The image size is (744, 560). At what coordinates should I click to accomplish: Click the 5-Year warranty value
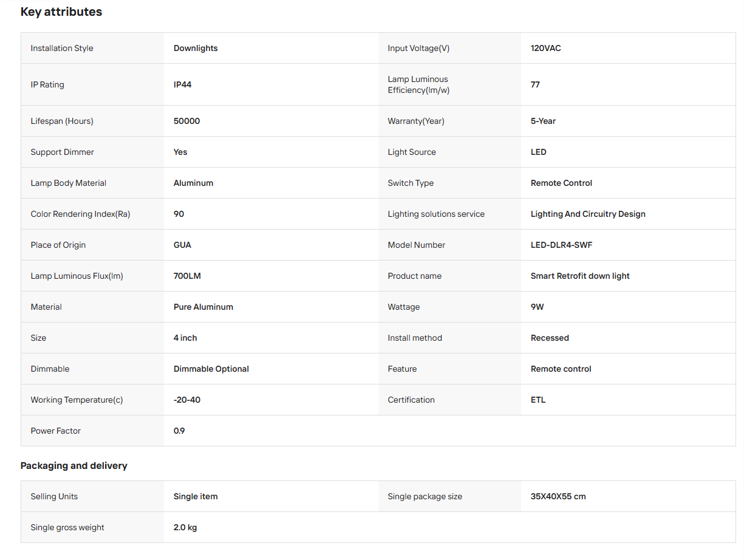pyautogui.click(x=543, y=121)
